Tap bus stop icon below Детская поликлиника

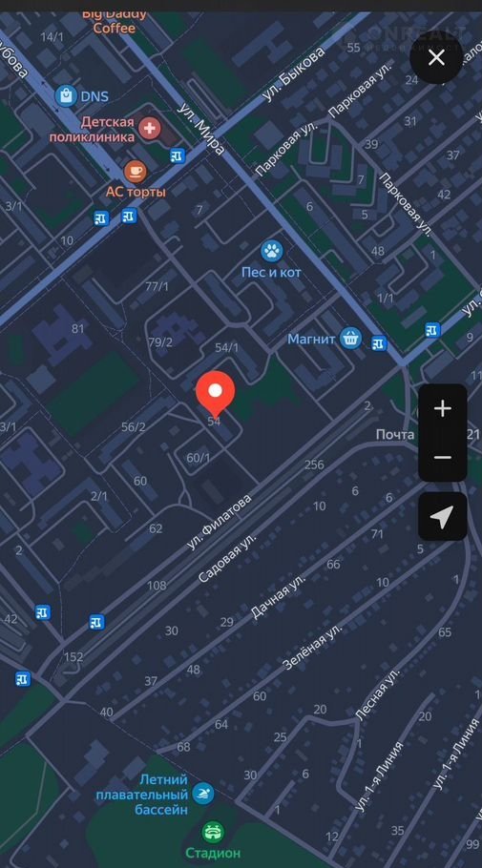coord(178,156)
